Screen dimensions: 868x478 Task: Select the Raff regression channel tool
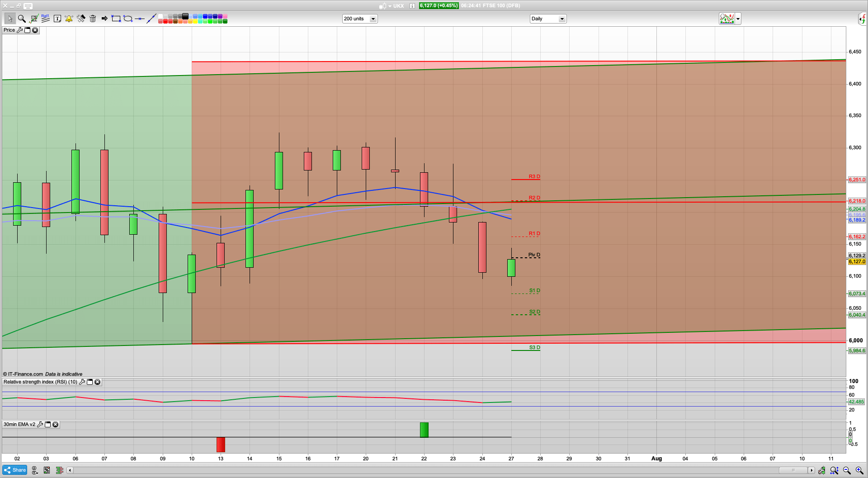[44, 19]
